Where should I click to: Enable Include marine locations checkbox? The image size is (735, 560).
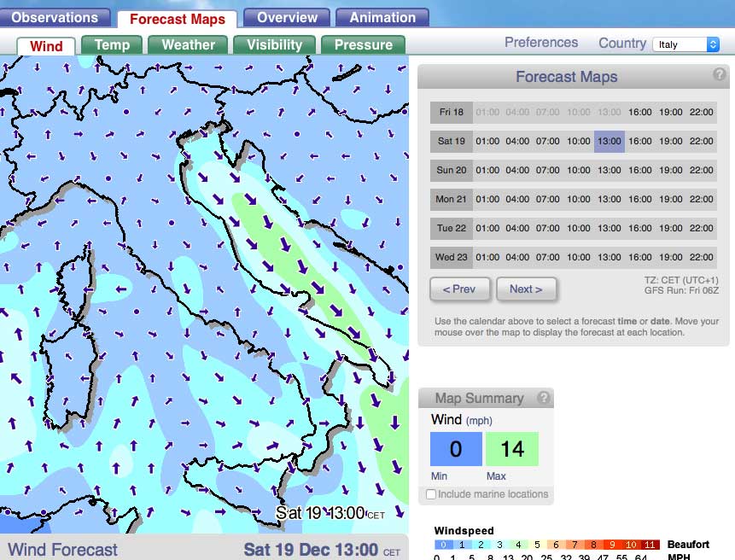(431, 494)
